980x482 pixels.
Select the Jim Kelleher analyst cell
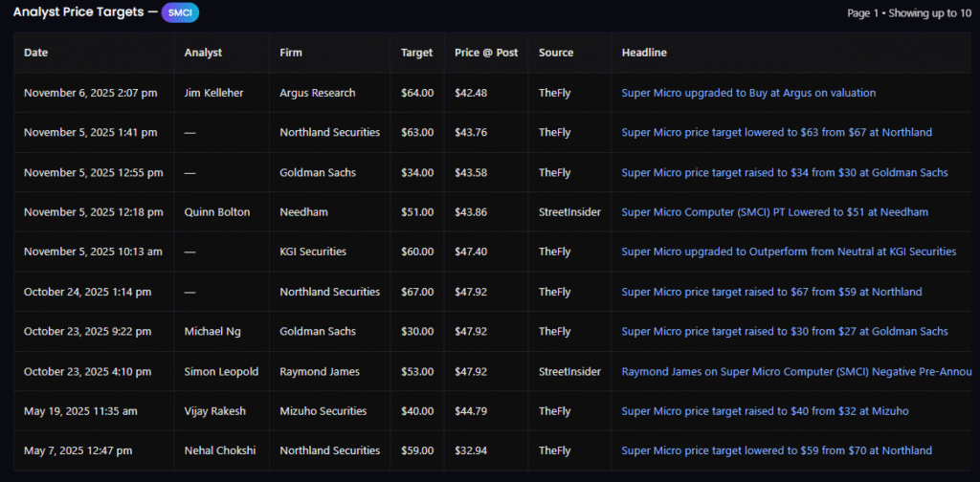[215, 93]
